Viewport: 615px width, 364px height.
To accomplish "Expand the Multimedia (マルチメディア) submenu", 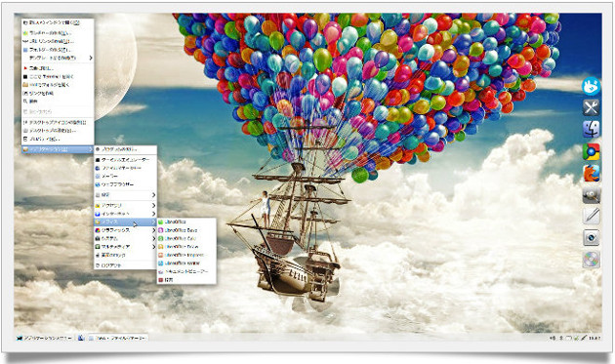I will coord(125,247).
